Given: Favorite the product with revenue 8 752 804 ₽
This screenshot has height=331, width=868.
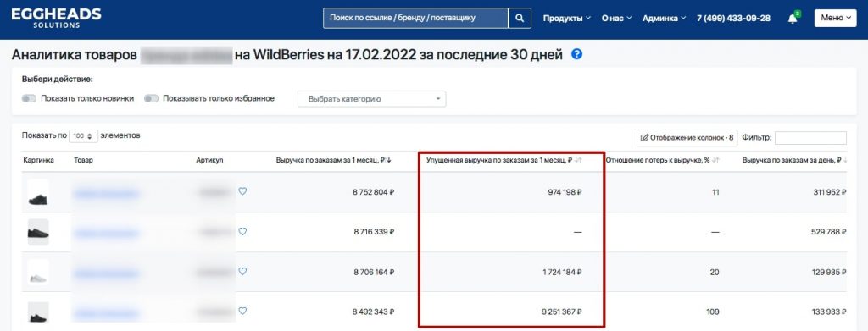Looking at the screenshot, I should pyautogui.click(x=242, y=191).
